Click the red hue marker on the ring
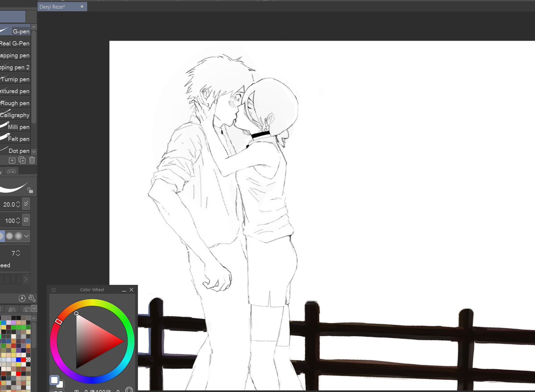Viewport: 535px width, 392px height. [x=58, y=321]
